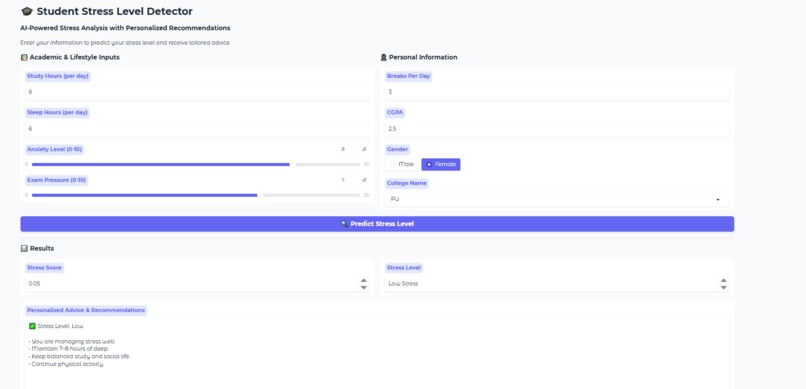The width and height of the screenshot is (806, 389).
Task: Click the Personalized Advice text area
Action: [x=377, y=354]
